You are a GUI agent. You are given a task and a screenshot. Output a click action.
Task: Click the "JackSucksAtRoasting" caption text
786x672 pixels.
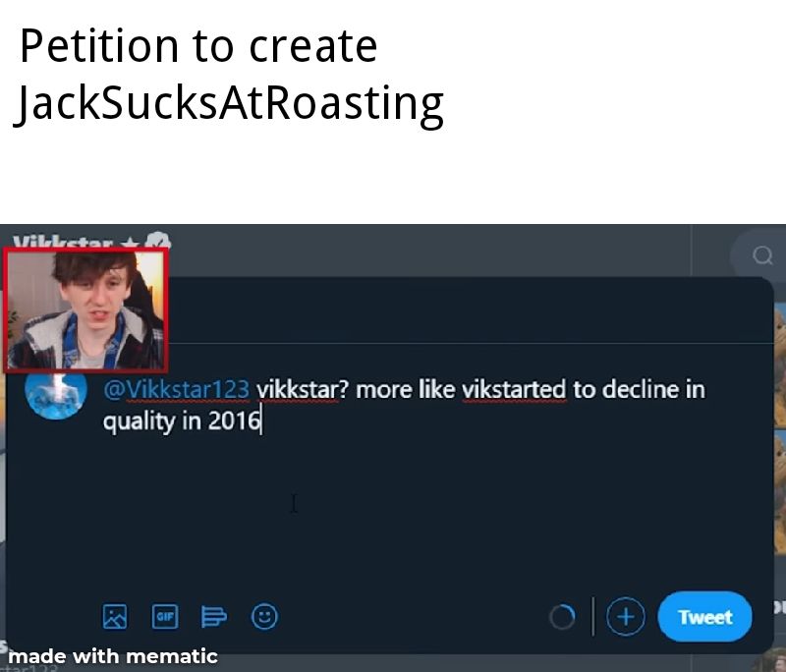tap(230, 102)
